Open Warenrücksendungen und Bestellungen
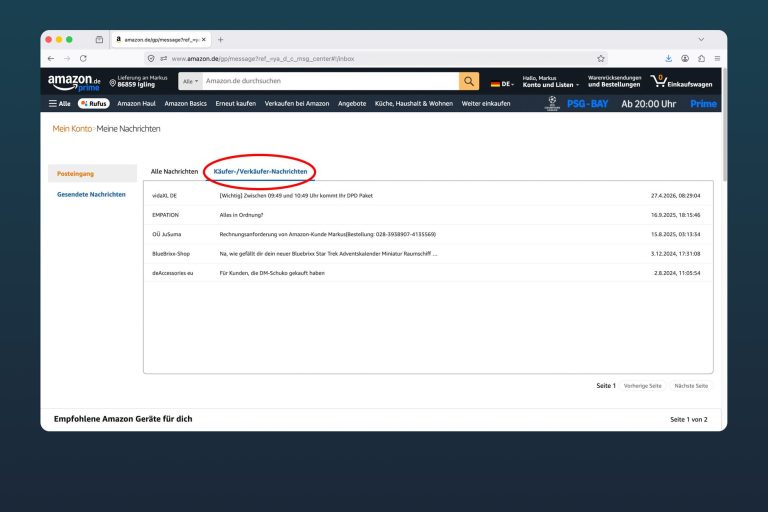The image size is (768, 512). 614,81
